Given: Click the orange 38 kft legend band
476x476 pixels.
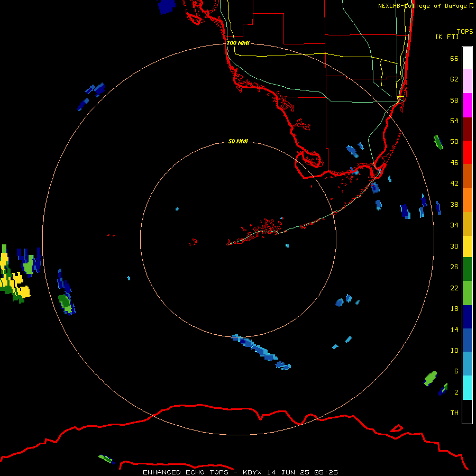Looking at the screenshot, I should point(467,200).
